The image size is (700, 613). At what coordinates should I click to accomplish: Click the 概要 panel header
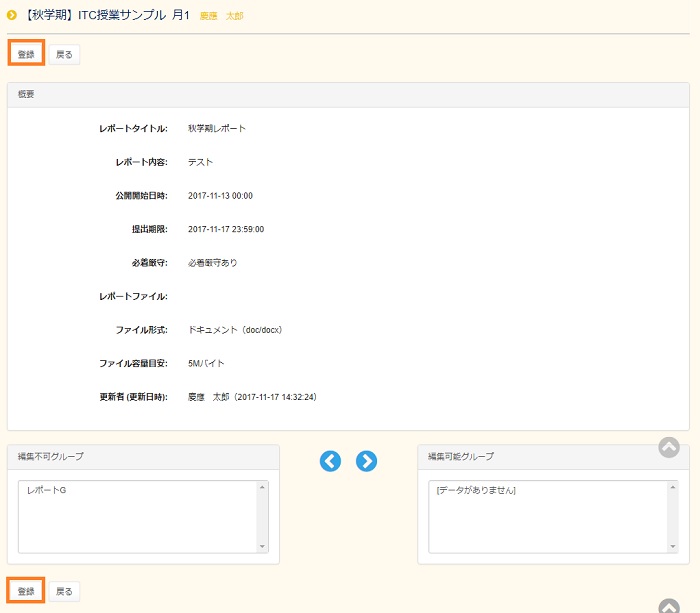(348, 94)
